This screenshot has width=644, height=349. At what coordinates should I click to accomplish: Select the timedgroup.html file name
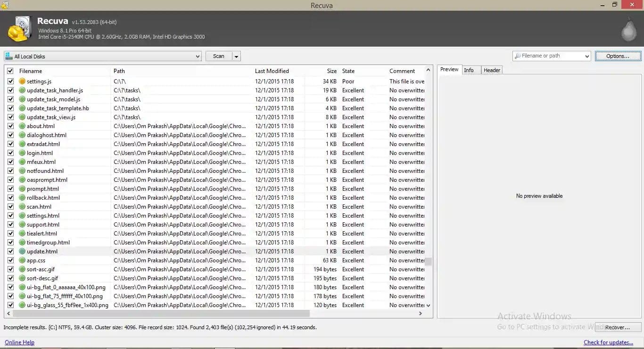pyautogui.click(x=48, y=243)
